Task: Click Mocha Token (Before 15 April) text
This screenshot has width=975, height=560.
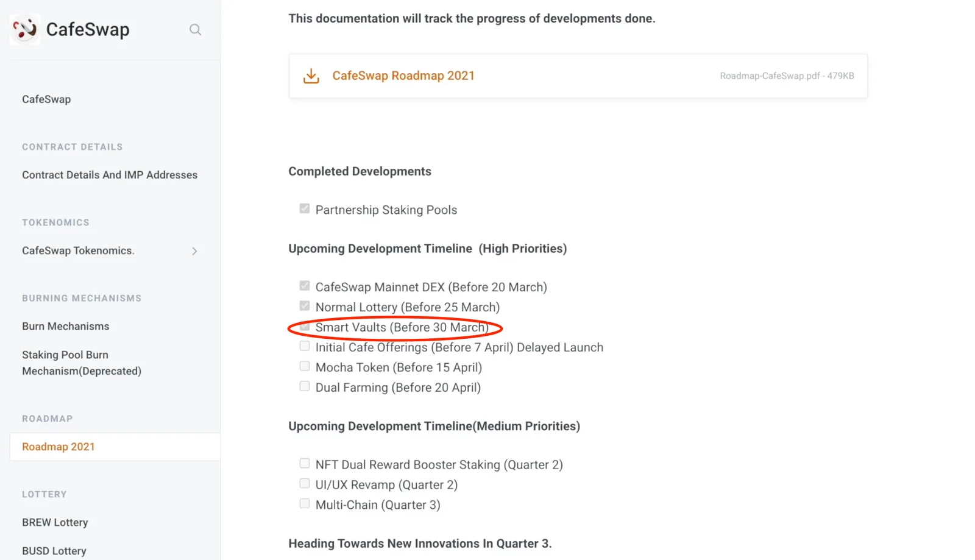Action: click(x=399, y=367)
